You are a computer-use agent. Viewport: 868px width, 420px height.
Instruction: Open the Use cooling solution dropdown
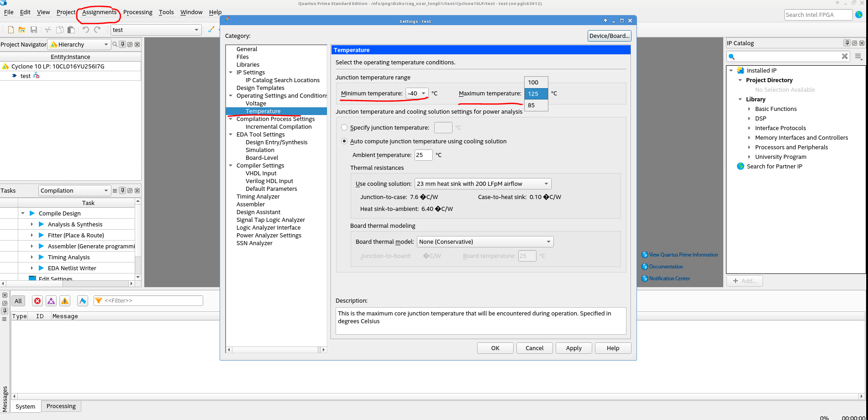click(483, 184)
